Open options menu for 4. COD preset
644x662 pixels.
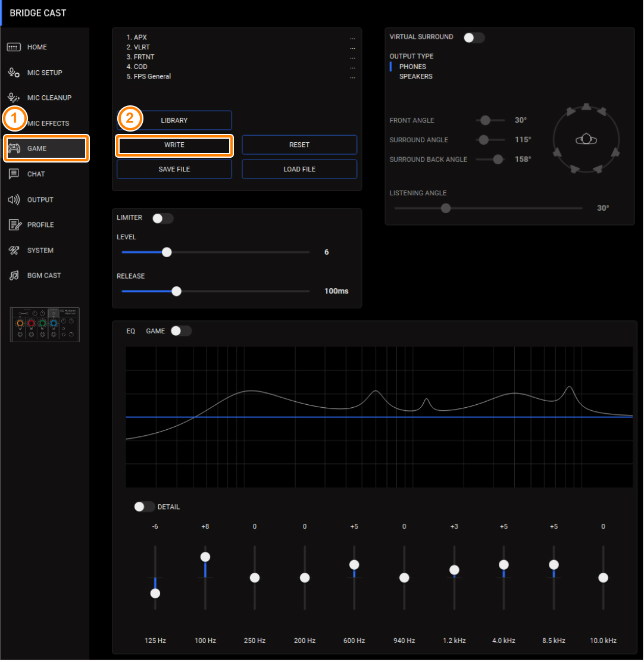[352, 67]
